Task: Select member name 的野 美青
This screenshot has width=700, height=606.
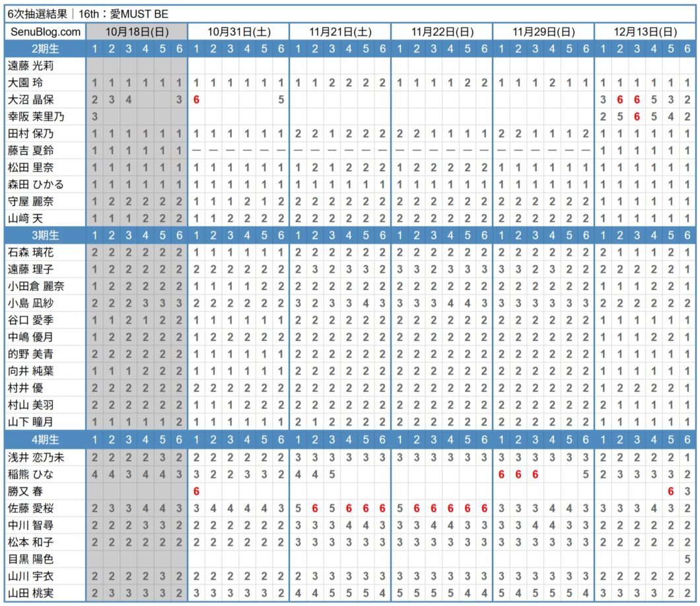Action: pos(31,355)
